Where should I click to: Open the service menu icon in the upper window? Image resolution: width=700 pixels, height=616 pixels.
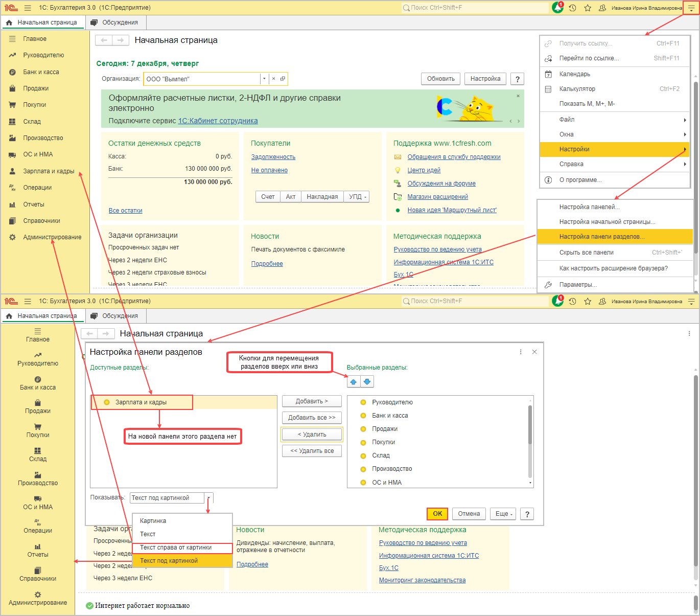[x=691, y=8]
